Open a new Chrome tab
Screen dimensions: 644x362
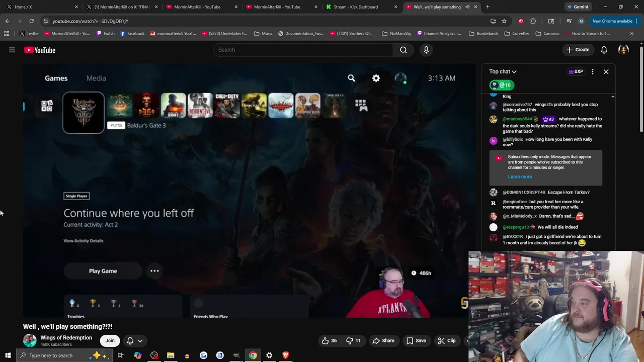click(488, 7)
